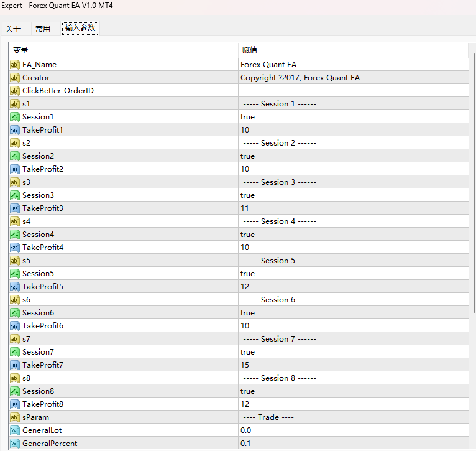Image resolution: width=476 pixels, height=451 pixels.
Task: Click the integer icon beside TakeProfit2
Action: pyautogui.click(x=14, y=169)
